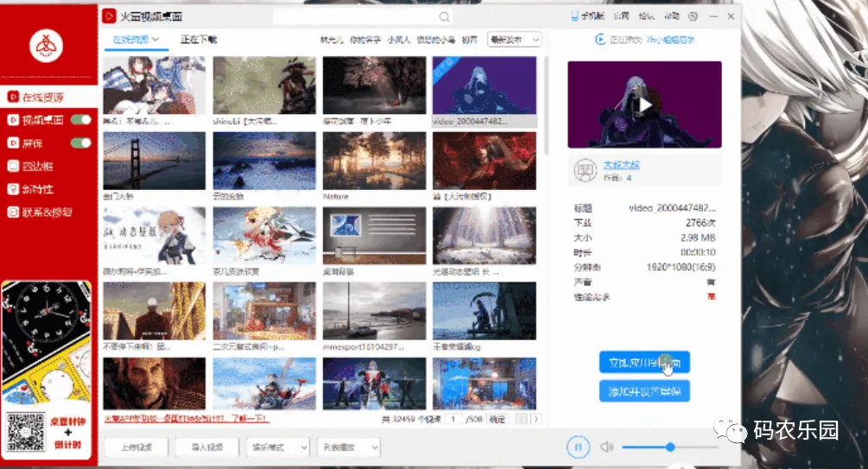The image size is (868, 469).
Task: Open the uploader name link
Action: [621, 165]
